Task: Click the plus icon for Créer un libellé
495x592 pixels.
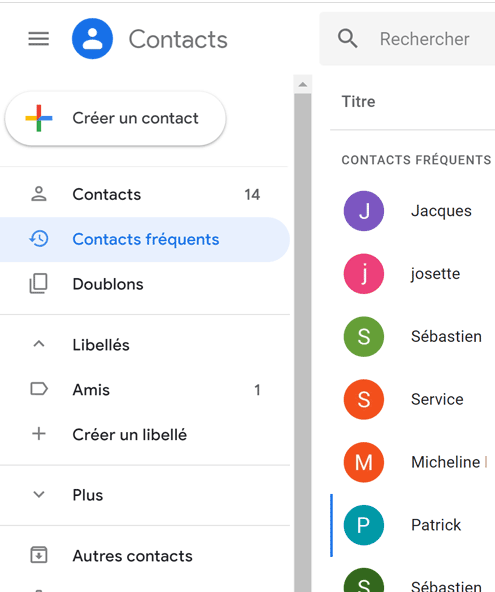Action: 39,434
